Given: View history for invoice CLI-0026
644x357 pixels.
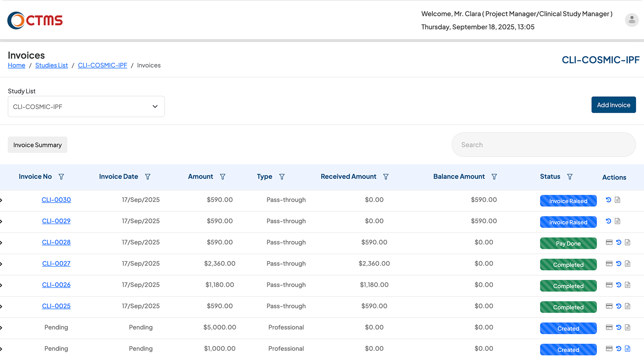Looking at the screenshot, I should (x=619, y=285).
